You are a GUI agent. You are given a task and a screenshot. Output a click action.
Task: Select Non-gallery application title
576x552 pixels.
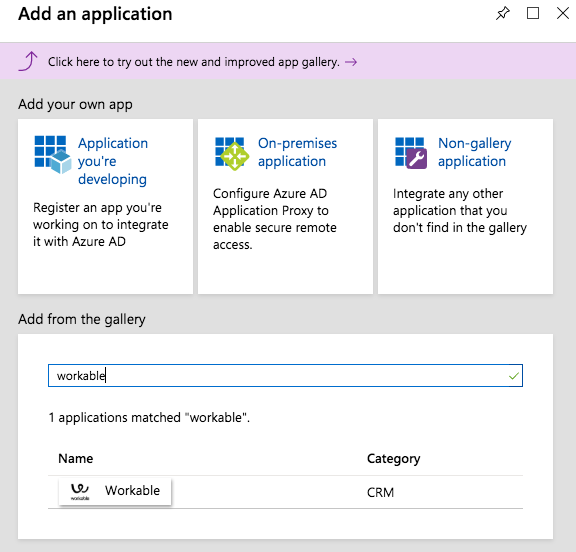474,152
